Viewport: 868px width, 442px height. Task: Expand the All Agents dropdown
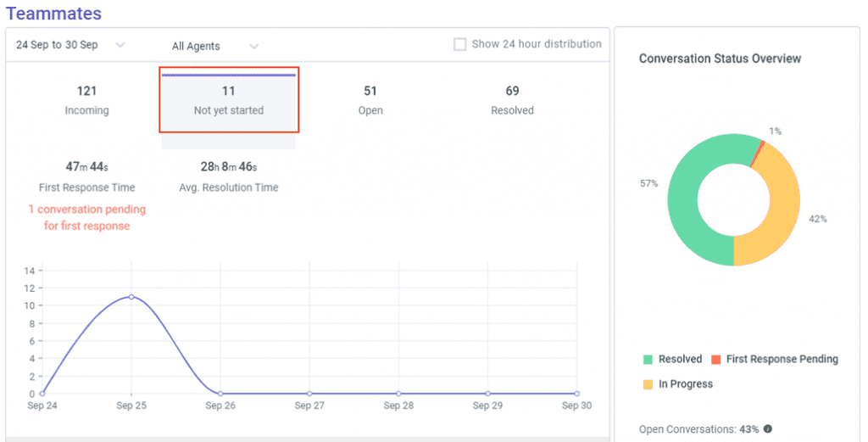coord(214,47)
